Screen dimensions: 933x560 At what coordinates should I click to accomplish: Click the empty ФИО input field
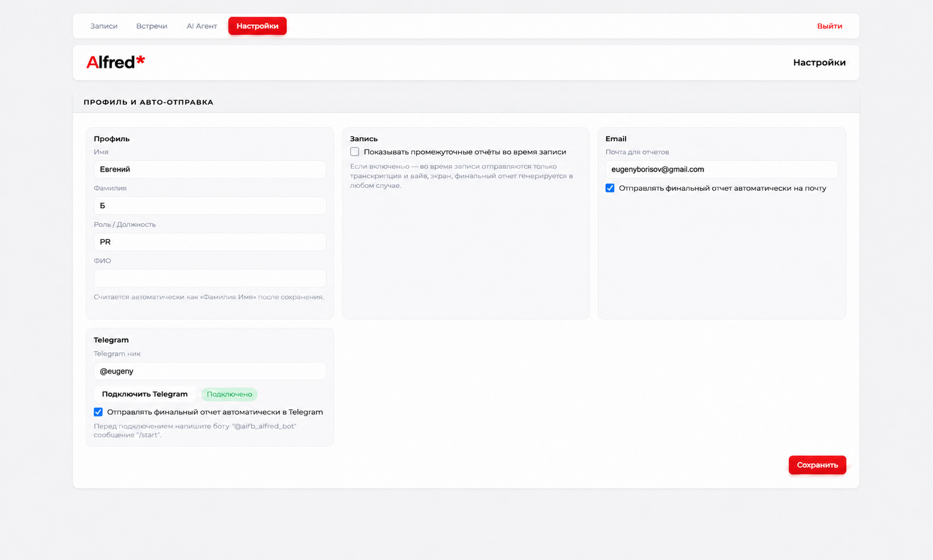pyautogui.click(x=210, y=278)
